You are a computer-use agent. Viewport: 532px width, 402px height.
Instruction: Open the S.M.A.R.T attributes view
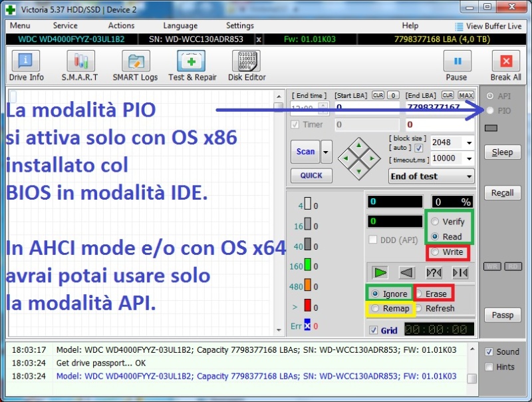[x=80, y=66]
